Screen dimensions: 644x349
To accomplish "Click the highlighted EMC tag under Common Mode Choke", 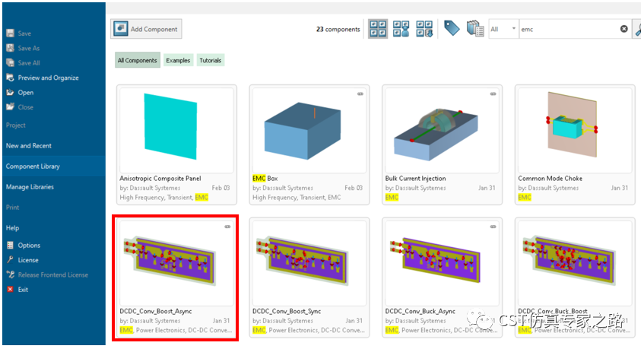I will pyautogui.click(x=525, y=198).
